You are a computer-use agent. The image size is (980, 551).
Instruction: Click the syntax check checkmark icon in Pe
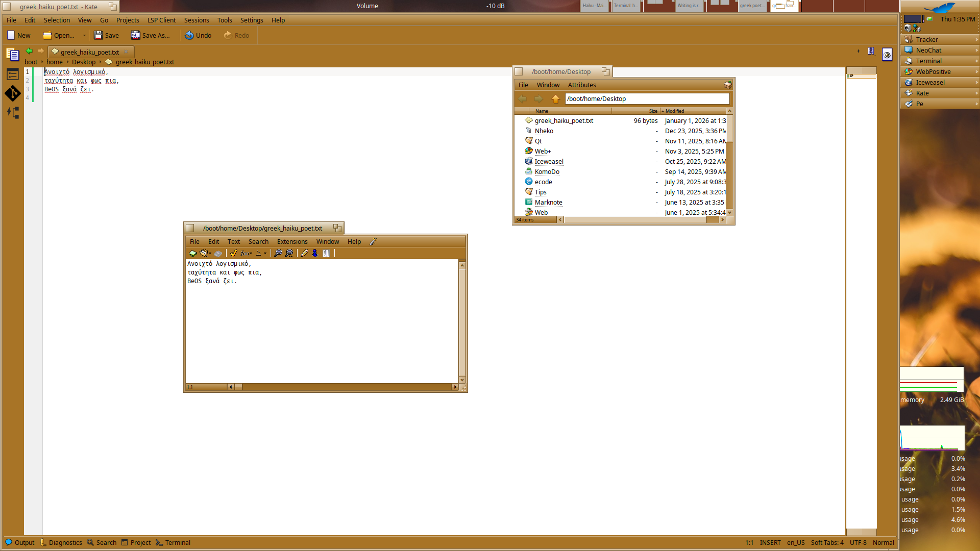[233, 253]
